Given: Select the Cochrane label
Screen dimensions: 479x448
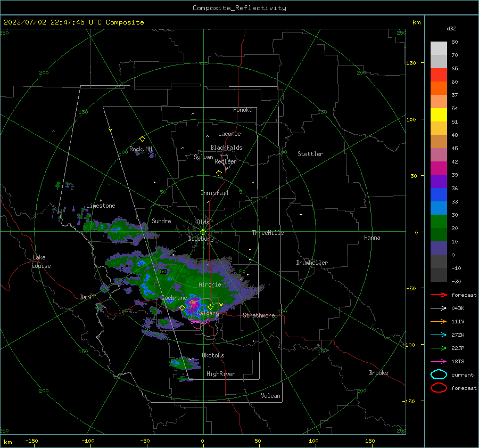Looking at the screenshot, I should 174,298.
